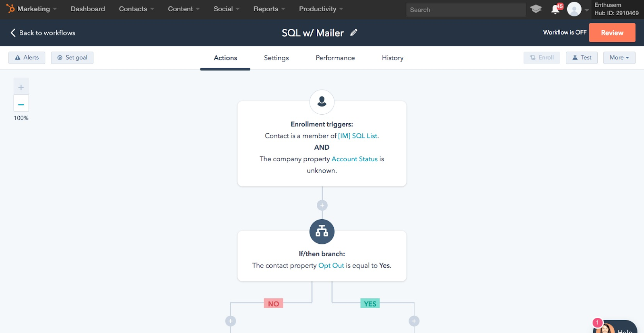Open the History tab
The image size is (644, 333).
click(392, 58)
